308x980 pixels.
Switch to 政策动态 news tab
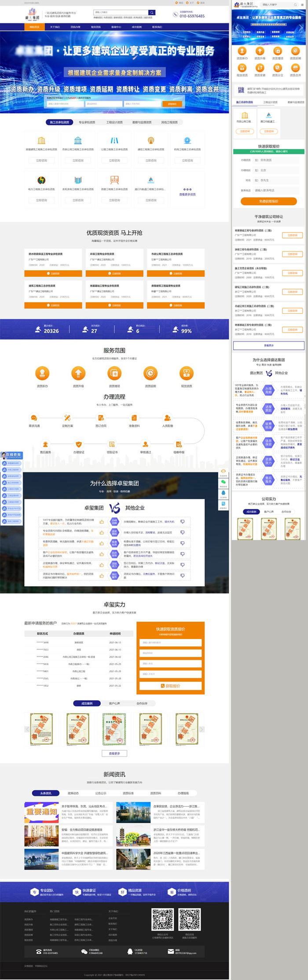73,793
